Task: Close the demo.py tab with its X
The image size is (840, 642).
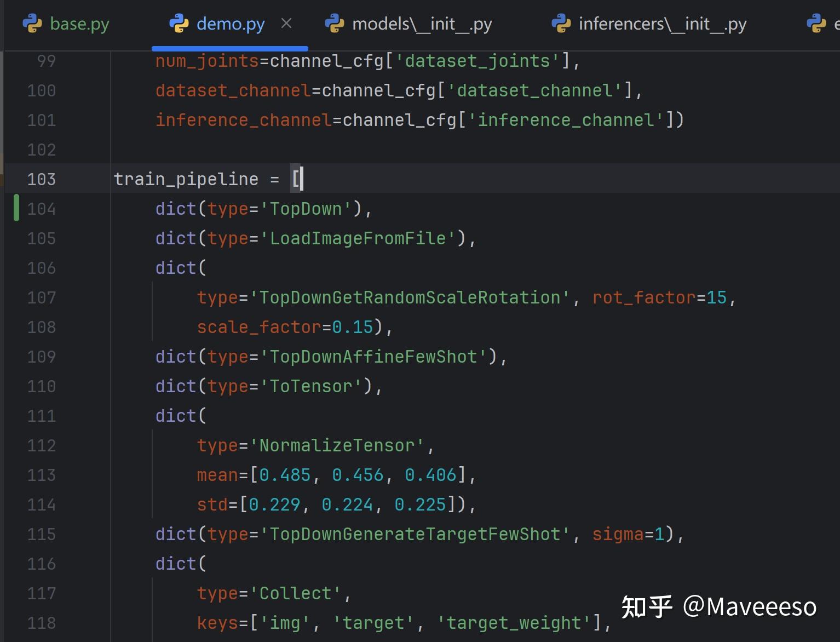Action: click(x=286, y=23)
